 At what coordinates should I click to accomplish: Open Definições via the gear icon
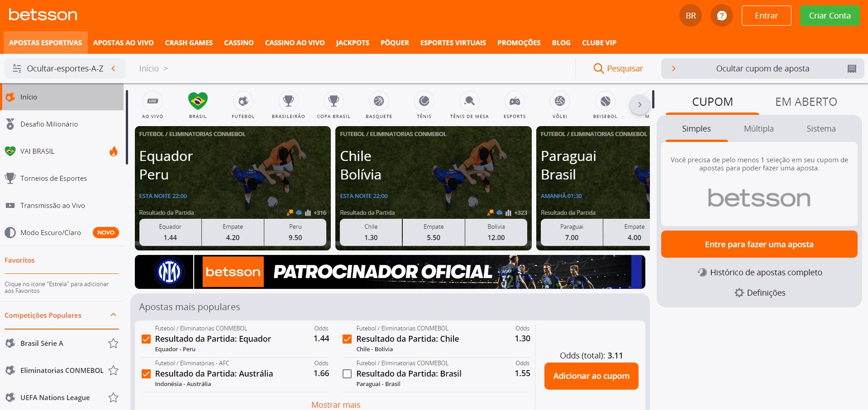click(x=758, y=292)
